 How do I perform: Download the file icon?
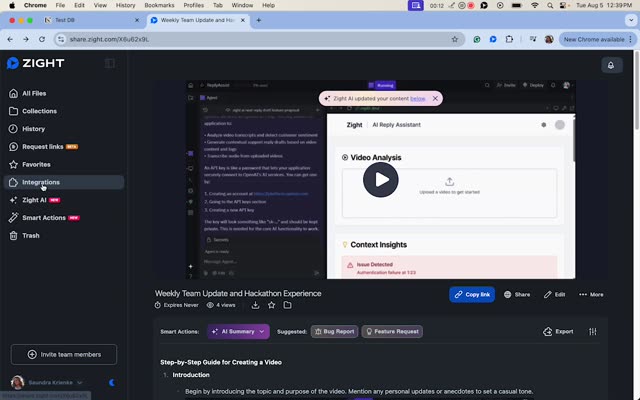255,305
